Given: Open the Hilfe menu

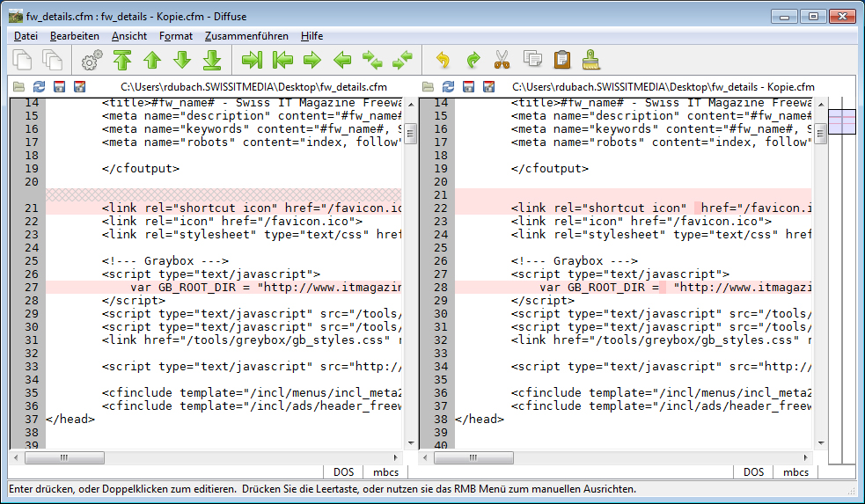Looking at the screenshot, I should pyautogui.click(x=312, y=36).
